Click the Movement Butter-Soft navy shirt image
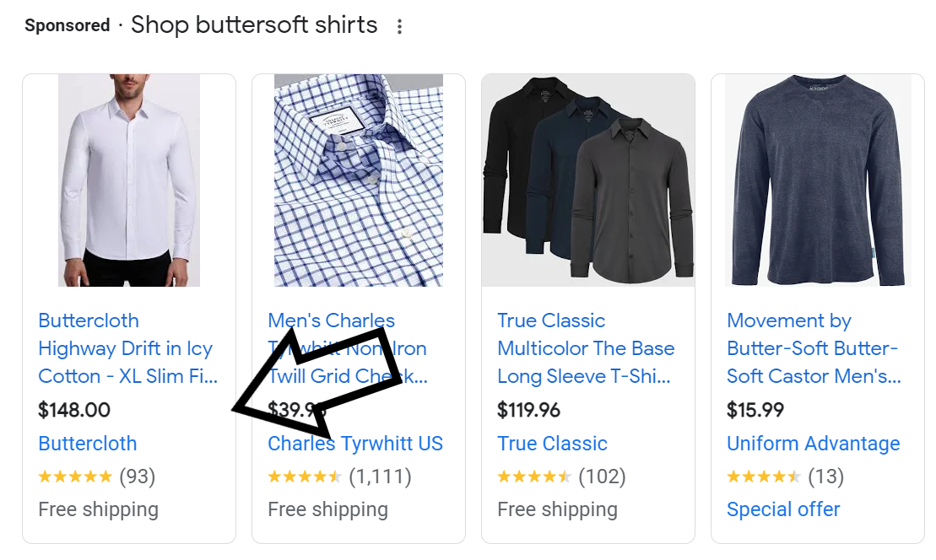The width and height of the screenshot is (936, 560). click(817, 180)
